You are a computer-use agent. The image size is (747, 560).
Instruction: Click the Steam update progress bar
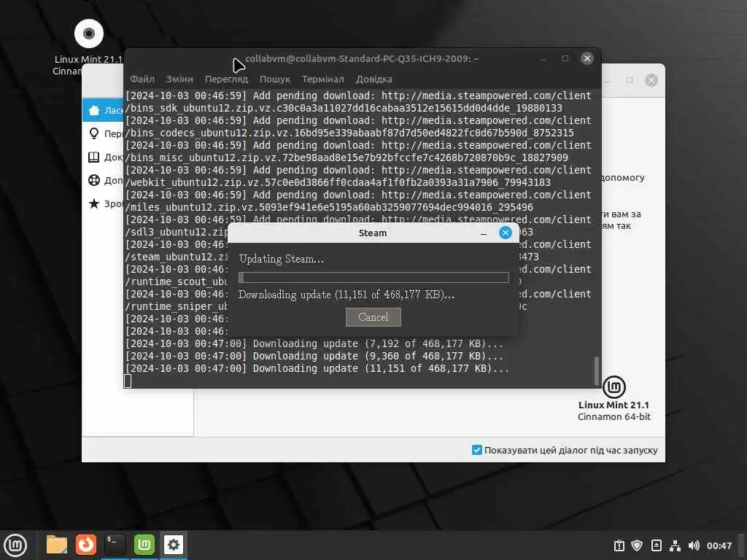373,278
